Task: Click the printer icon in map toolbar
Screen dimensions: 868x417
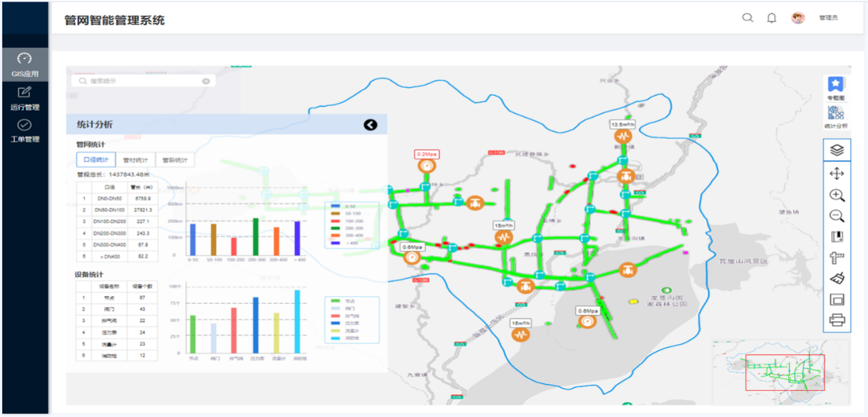Action: [x=837, y=319]
